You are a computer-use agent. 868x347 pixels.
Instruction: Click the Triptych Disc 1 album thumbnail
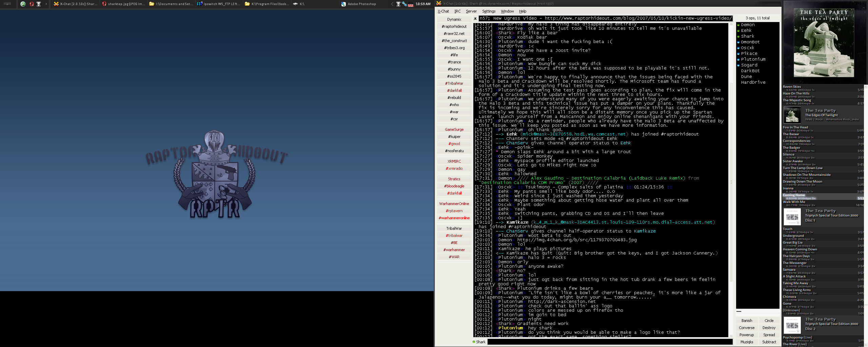792,217
